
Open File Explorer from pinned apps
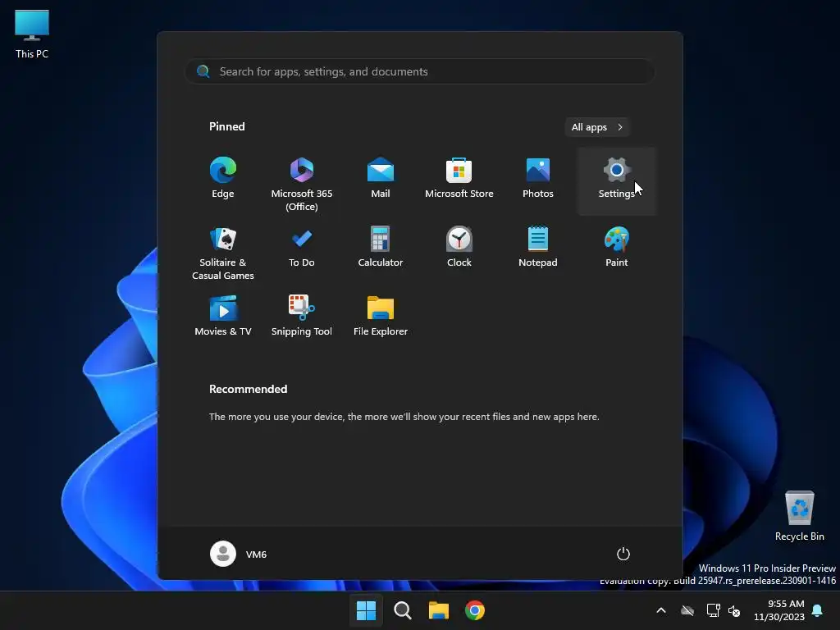(x=381, y=316)
